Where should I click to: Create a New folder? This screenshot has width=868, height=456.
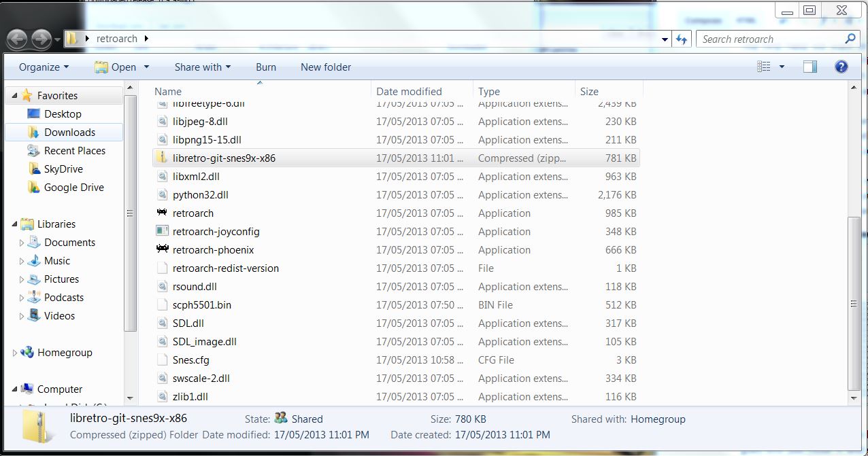326,67
